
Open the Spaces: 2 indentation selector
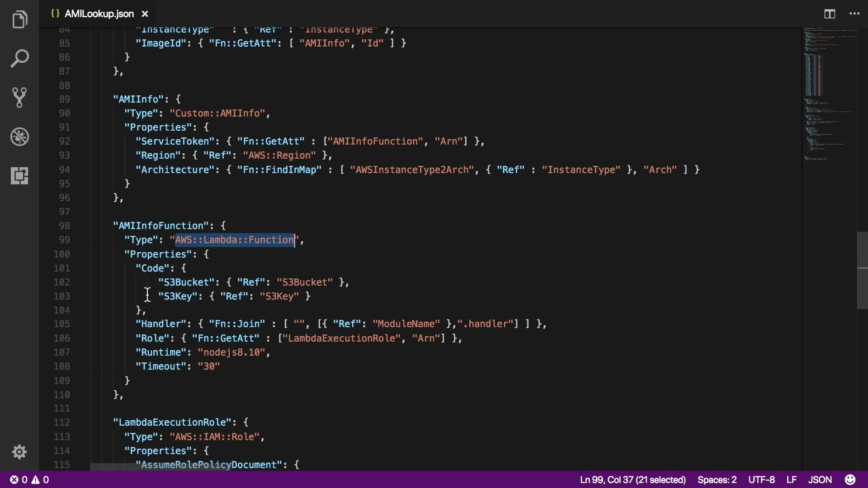pos(717,479)
